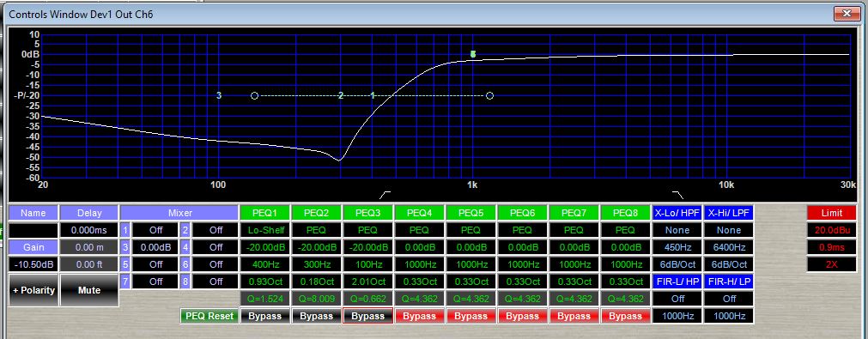Screen dimensions: 868x339
Task: Click the PEQ1 header
Action: coord(264,213)
